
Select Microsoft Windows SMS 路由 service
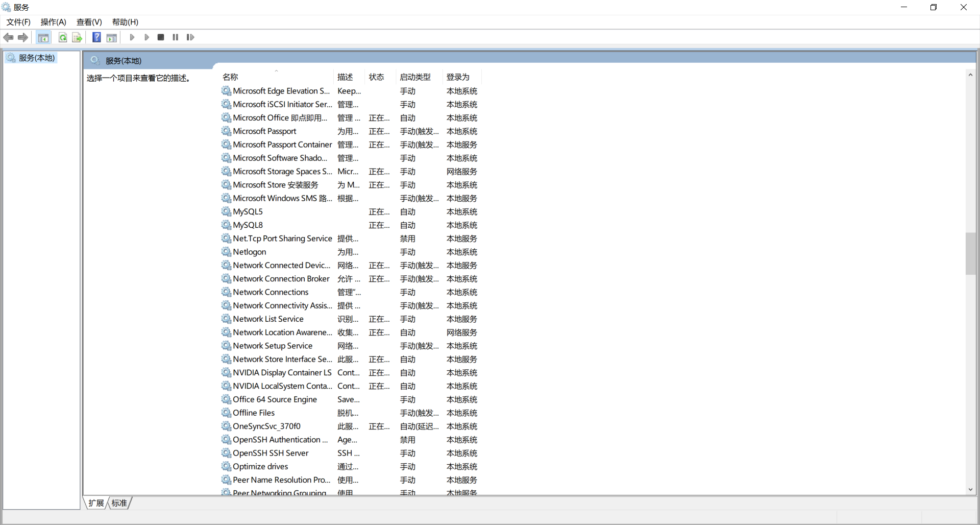tap(282, 198)
